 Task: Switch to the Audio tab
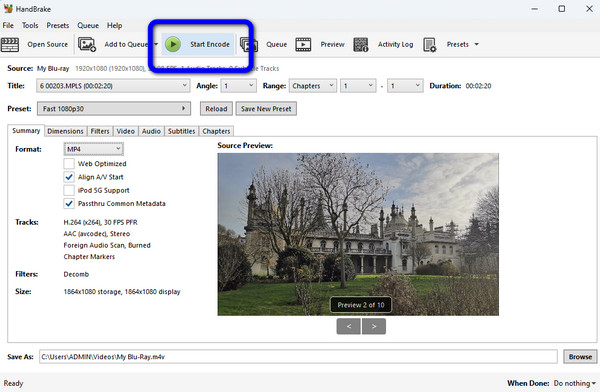click(151, 131)
